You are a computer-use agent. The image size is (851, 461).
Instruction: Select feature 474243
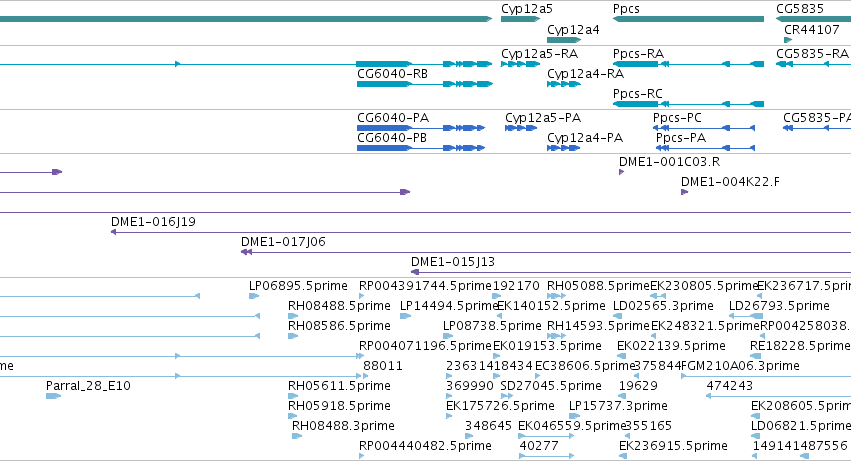(x=729, y=387)
